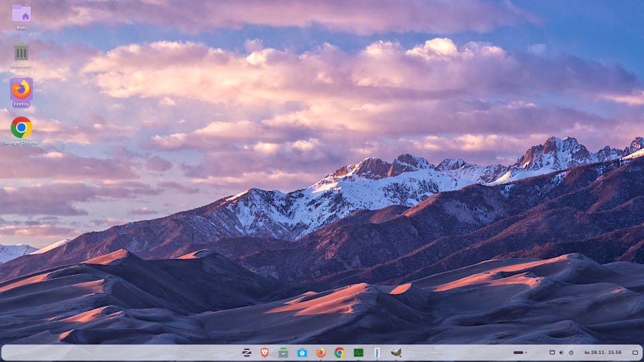Viewport: 644px width, 362px height.
Task: Click the show desktop button at taskbar end
Action: [635, 353]
